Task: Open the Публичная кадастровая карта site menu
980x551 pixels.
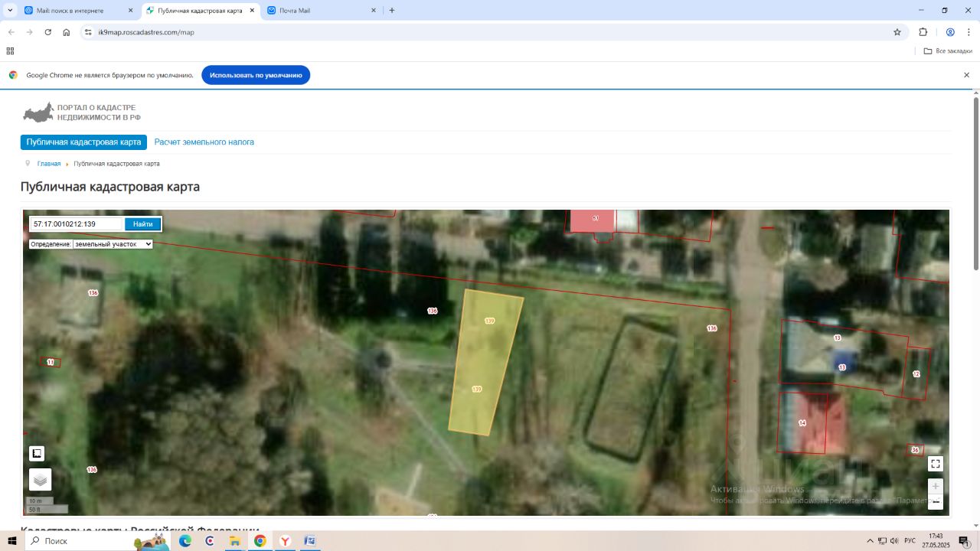Action: [83, 142]
